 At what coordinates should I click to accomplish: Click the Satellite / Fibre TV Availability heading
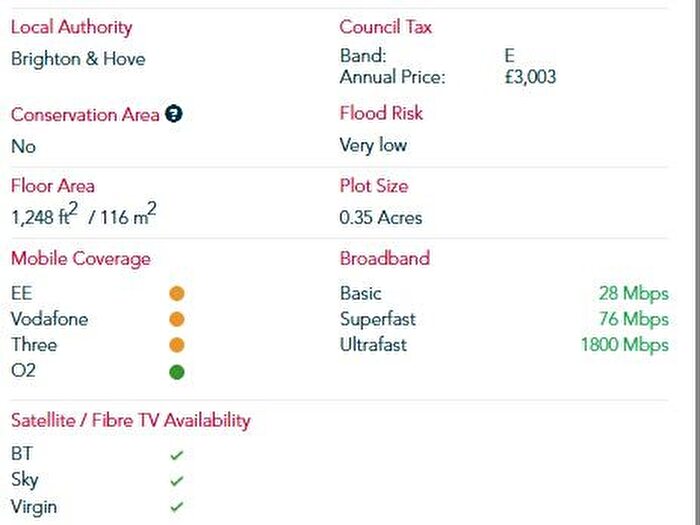(131, 420)
